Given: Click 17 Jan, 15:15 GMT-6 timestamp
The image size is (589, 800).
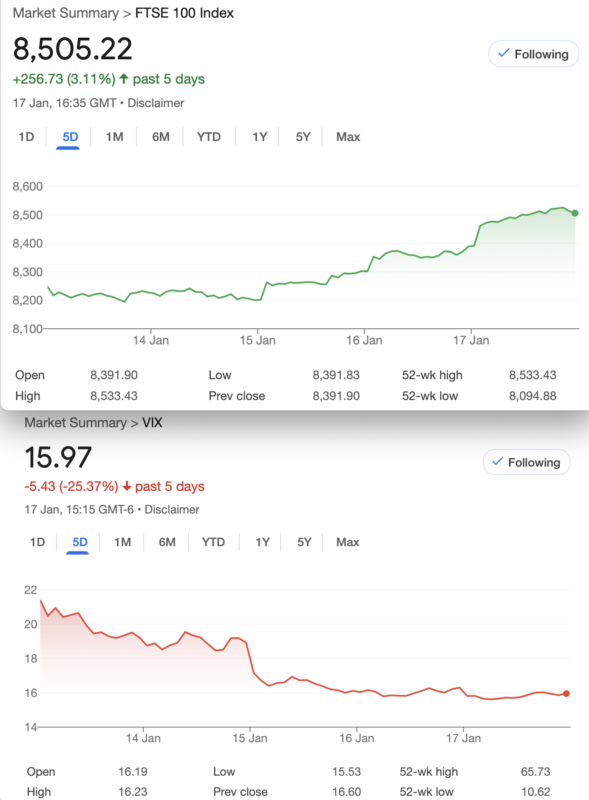Looking at the screenshot, I should [x=79, y=509].
